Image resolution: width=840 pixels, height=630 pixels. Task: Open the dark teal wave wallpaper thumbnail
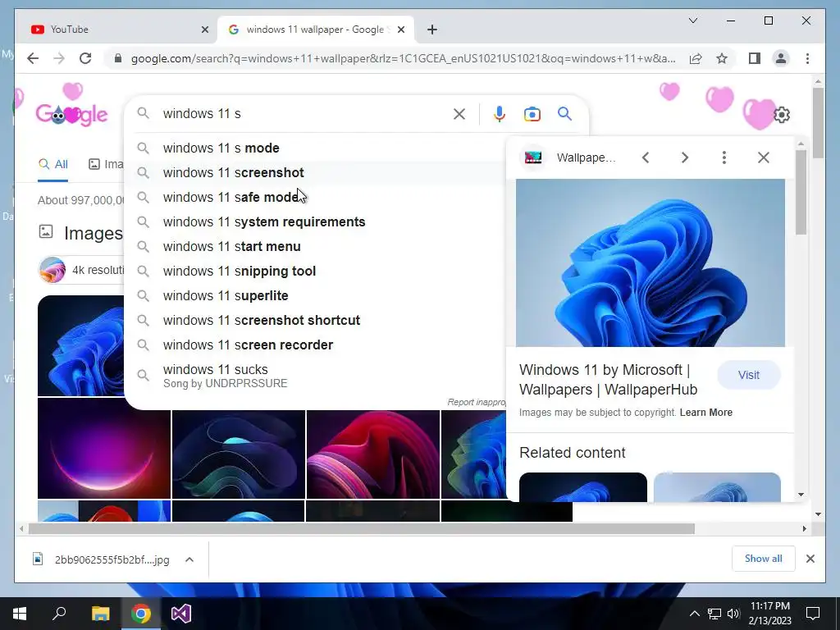point(239,454)
